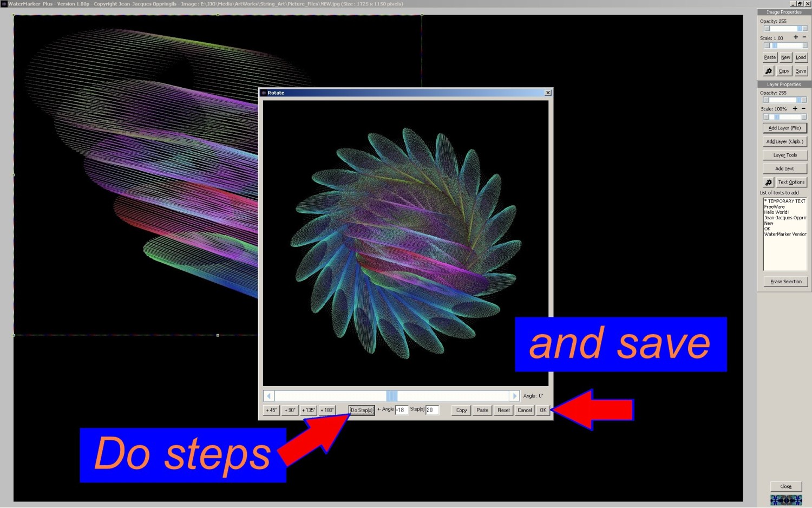
Task: Click the gear icon beside Text Options
Action: tap(768, 183)
